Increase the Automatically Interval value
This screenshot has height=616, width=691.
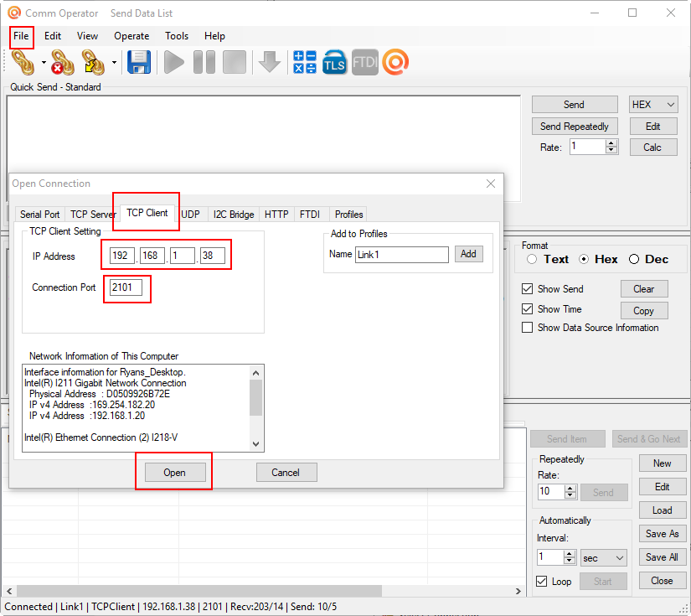point(570,554)
